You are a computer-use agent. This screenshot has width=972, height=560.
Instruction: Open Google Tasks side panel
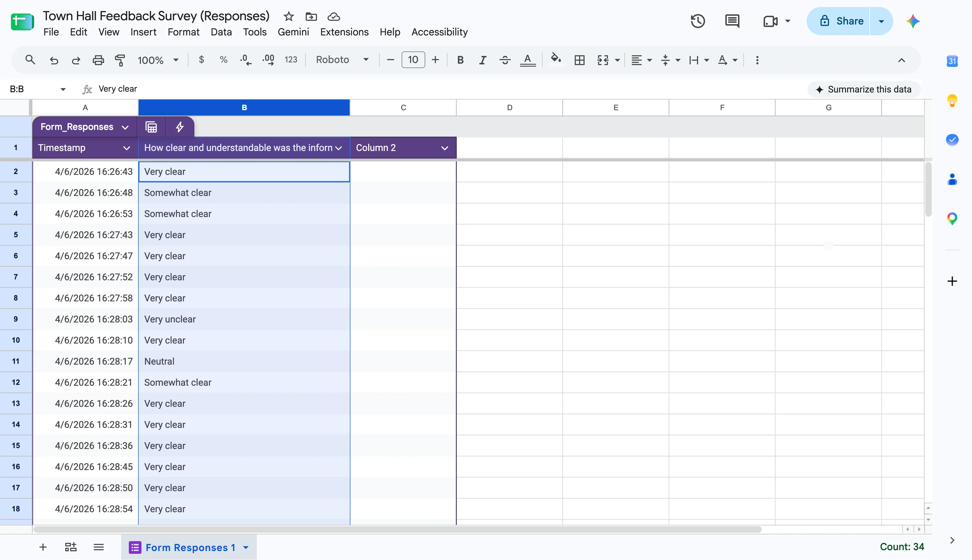coord(952,140)
